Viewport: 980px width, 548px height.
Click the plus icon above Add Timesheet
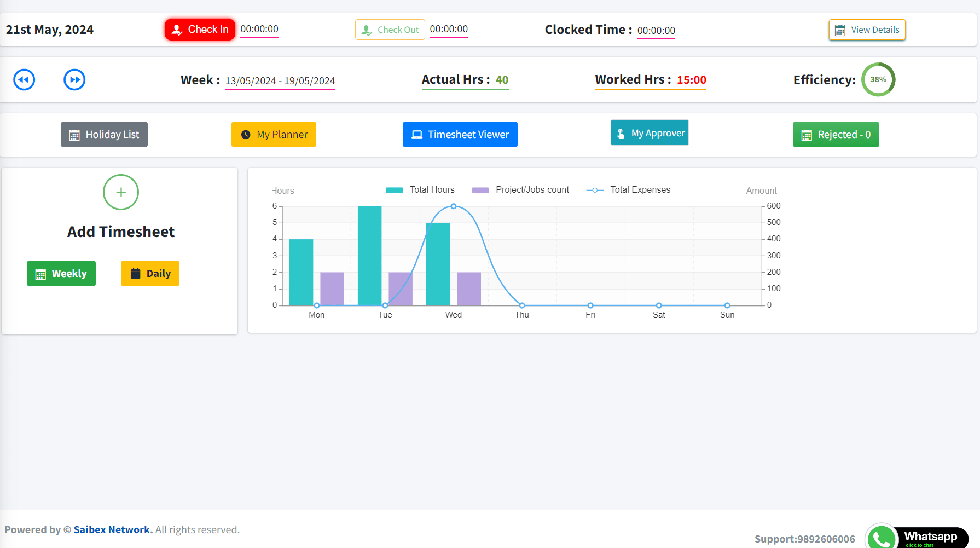click(120, 192)
